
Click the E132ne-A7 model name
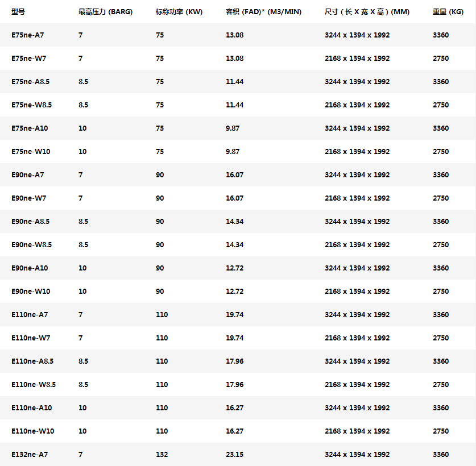click(x=30, y=455)
